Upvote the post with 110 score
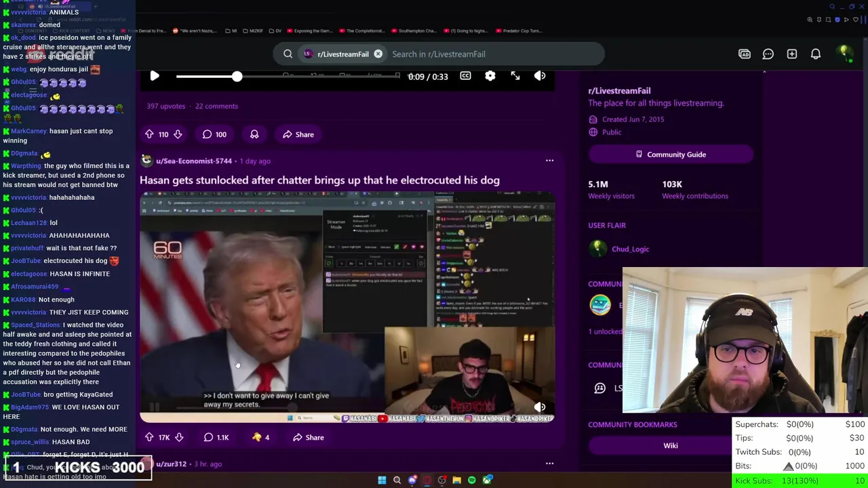Image resolution: width=868 pixels, height=488 pixels. pos(149,134)
